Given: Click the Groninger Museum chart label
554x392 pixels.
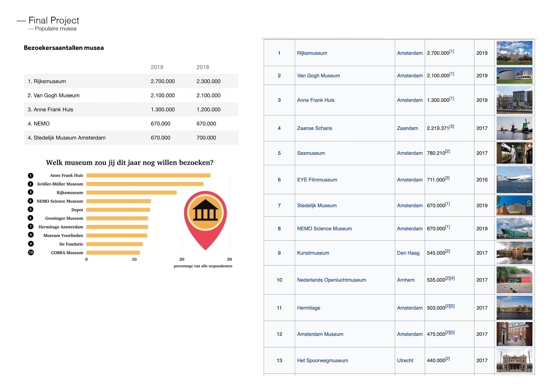Looking at the screenshot, I should [64, 218].
